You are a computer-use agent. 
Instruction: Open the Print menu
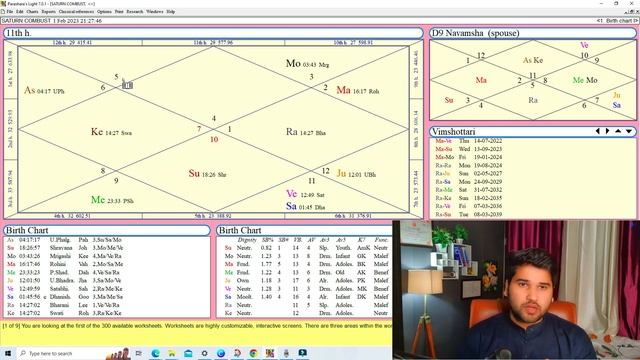(119, 12)
